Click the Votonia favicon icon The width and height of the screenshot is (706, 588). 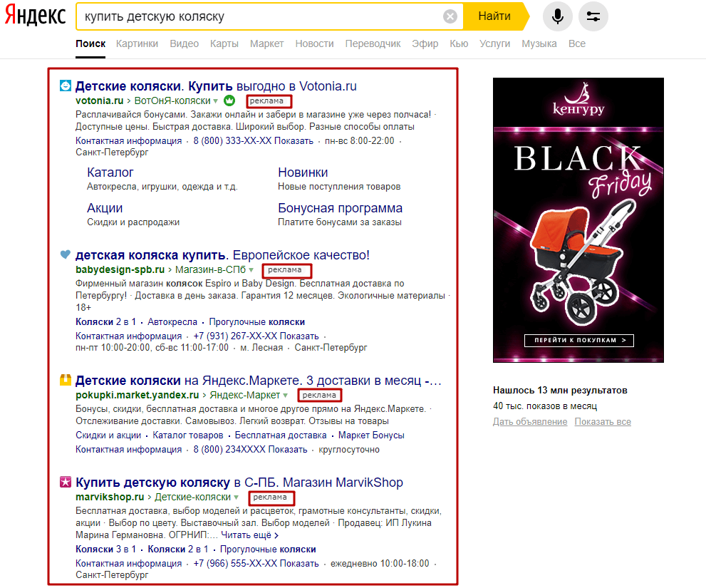tap(66, 85)
